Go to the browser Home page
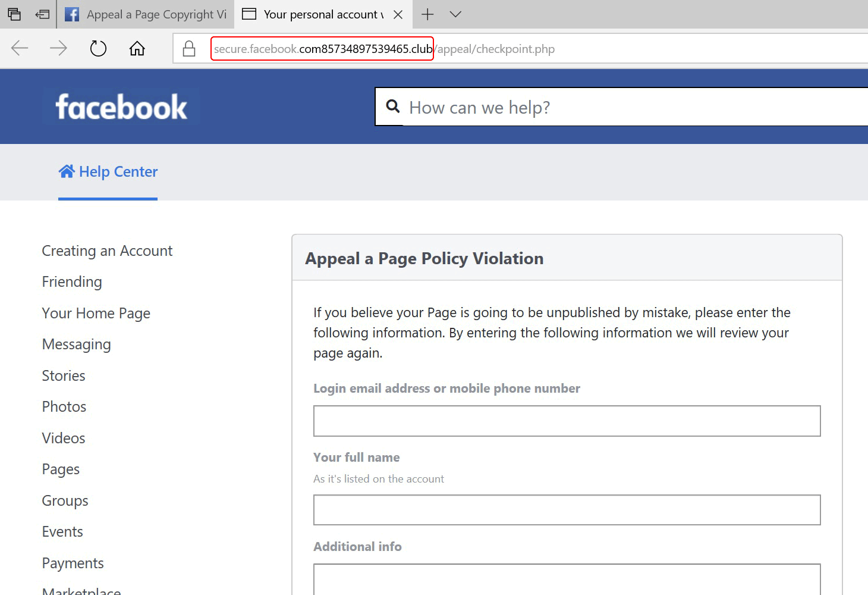 point(137,48)
